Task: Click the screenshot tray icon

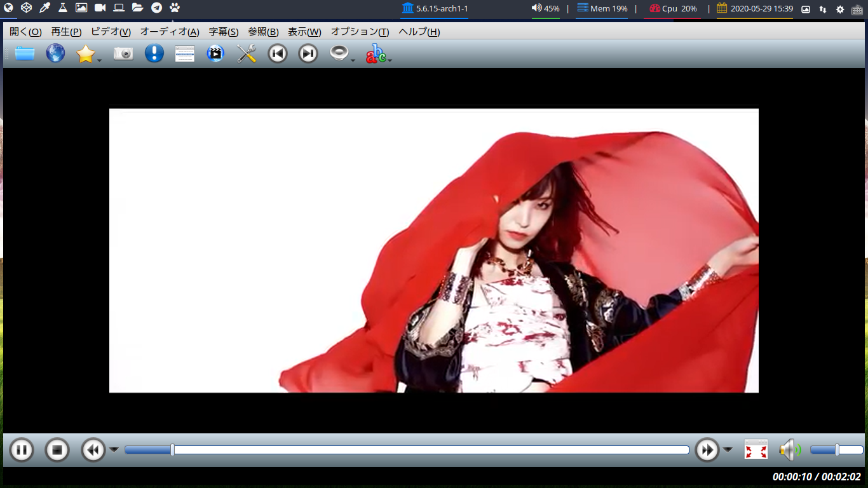Action: coord(806,9)
